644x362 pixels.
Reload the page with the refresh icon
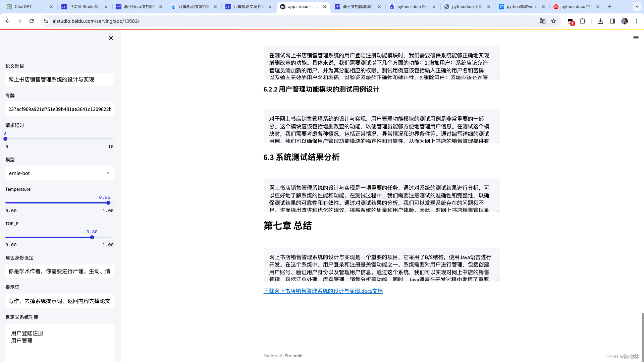pyautogui.click(x=32, y=21)
